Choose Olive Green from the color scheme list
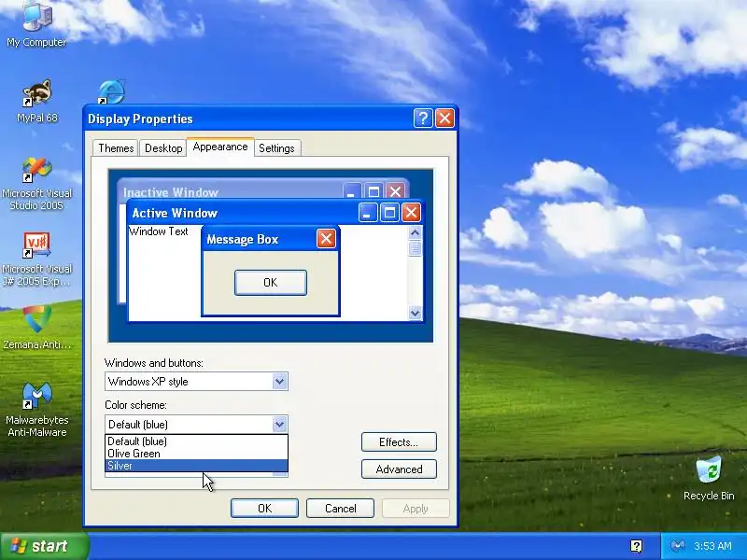Viewport: 747px width, 560px height. coord(196,454)
